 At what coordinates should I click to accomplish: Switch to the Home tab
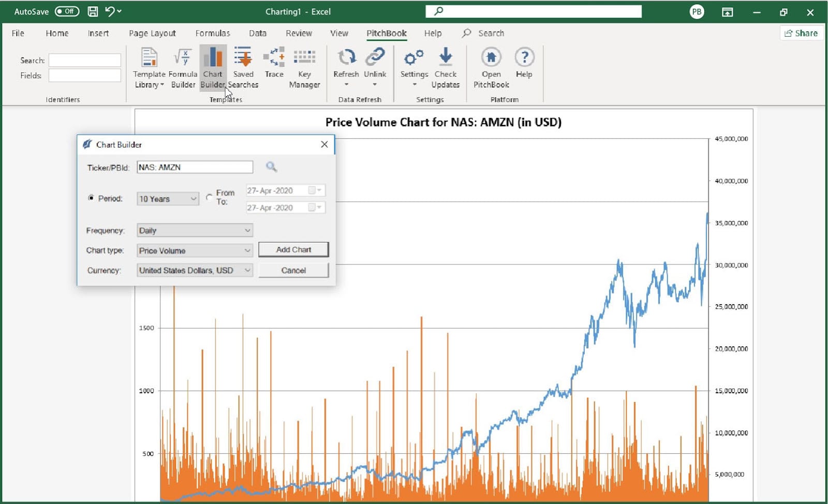57,33
